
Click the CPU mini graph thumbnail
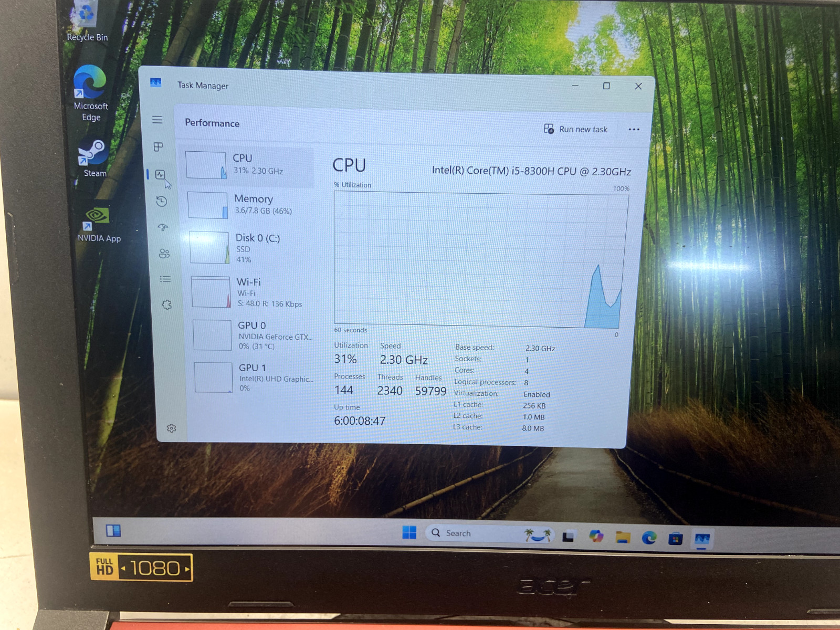click(206, 165)
